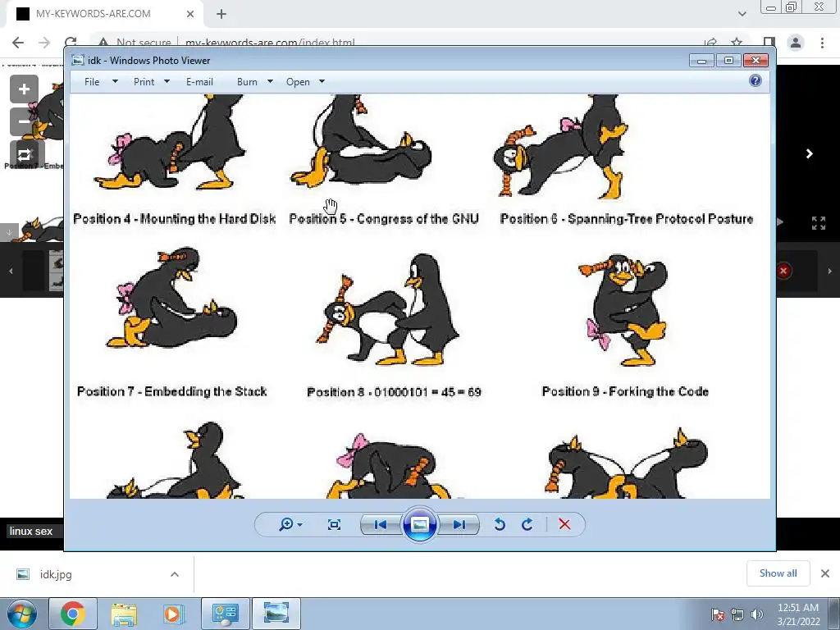Expand the Burn dropdown arrow
This screenshot has width=840, height=630.
pos(270,81)
